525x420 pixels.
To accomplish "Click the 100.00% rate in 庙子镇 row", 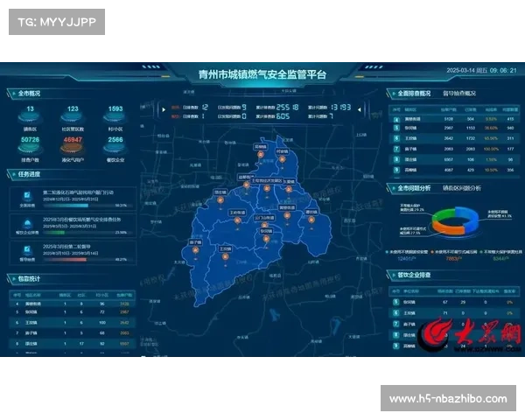I will pos(491,149).
